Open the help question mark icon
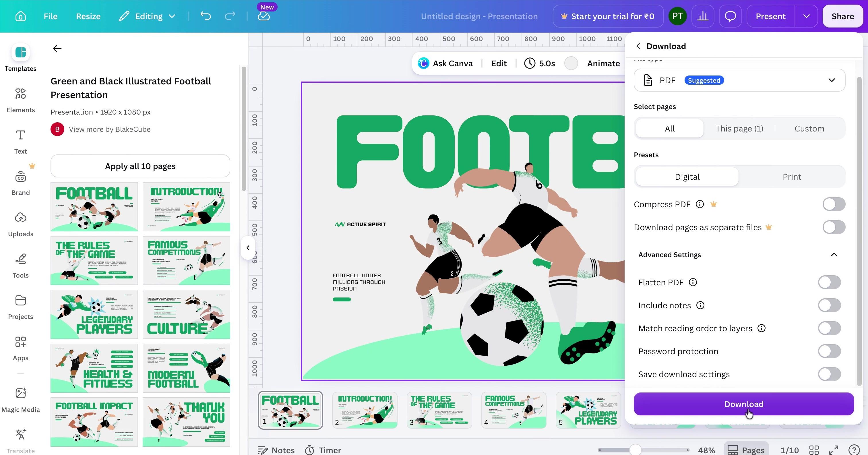Image resolution: width=868 pixels, height=455 pixels. click(854, 450)
